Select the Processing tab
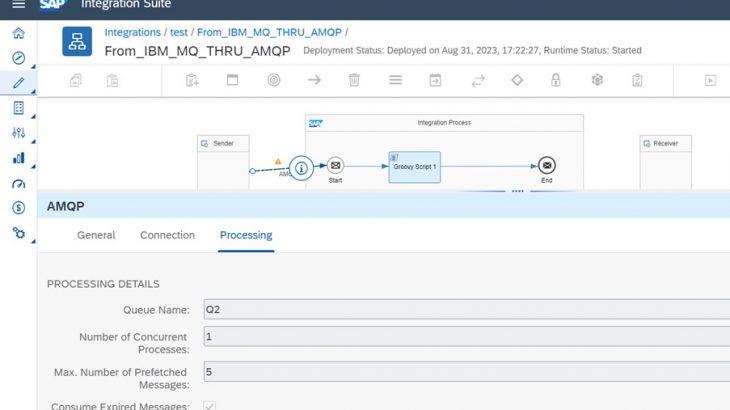This screenshot has width=730, height=410. click(x=246, y=235)
